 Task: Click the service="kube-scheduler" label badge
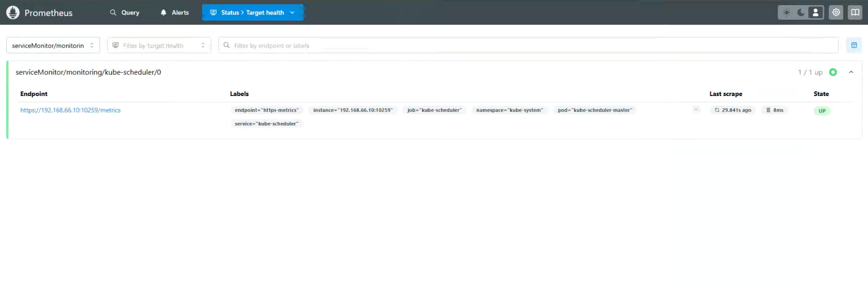(x=267, y=123)
